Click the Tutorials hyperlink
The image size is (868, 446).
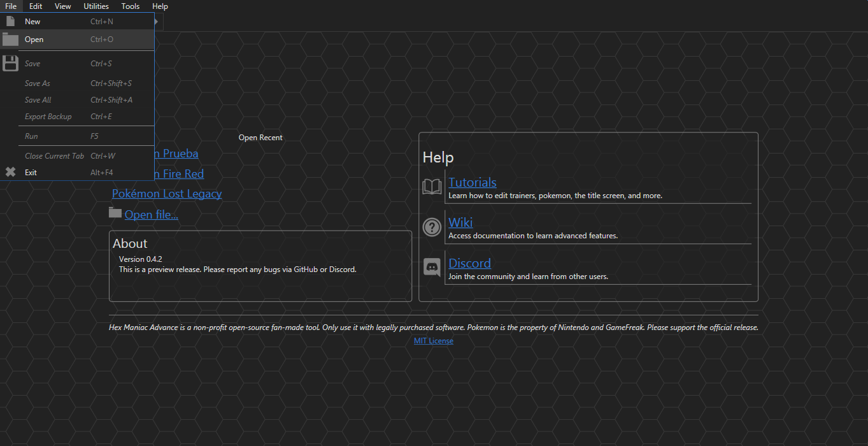472,182
